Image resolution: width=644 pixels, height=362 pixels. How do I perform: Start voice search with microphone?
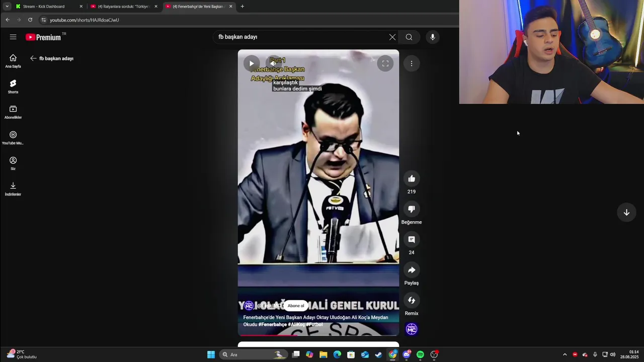click(x=432, y=37)
